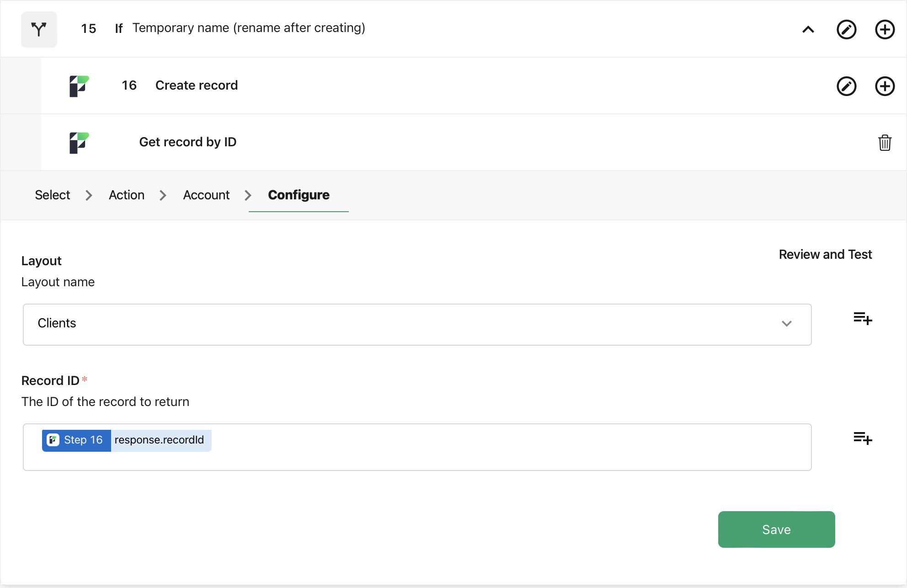The width and height of the screenshot is (907, 588).
Task: Insert a variable into the Record ID field
Action: pyautogui.click(x=863, y=438)
